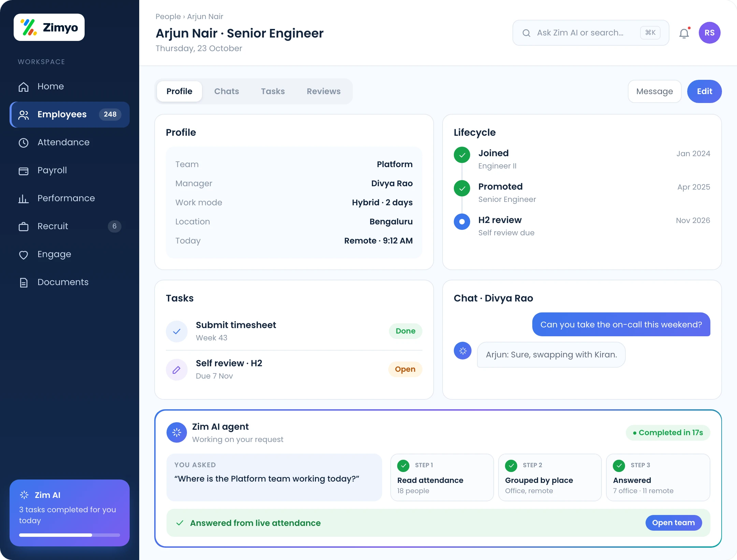Click the Step 2 Grouped by place card
This screenshot has width=737, height=560.
pos(550,477)
